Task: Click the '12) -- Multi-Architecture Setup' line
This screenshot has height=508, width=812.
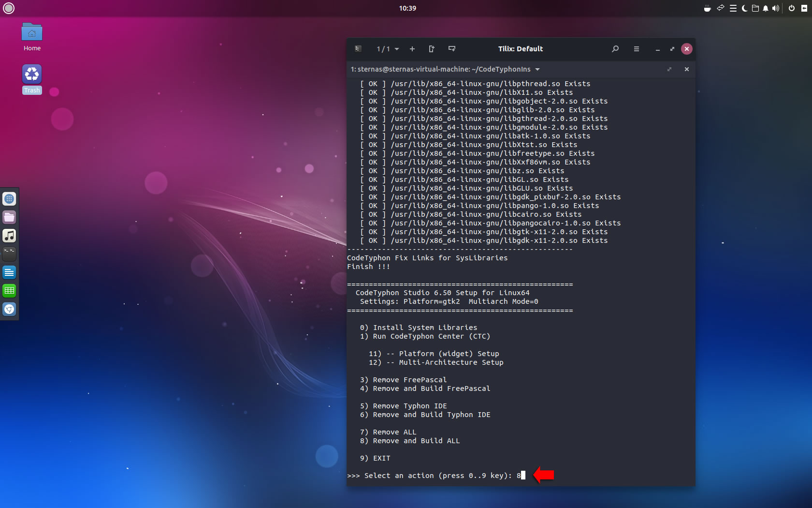Action: (436, 362)
